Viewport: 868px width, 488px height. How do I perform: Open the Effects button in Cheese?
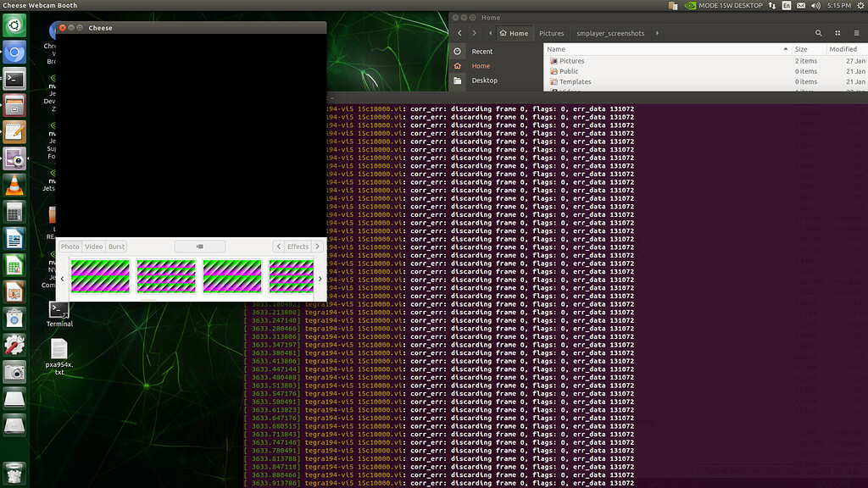(297, 246)
